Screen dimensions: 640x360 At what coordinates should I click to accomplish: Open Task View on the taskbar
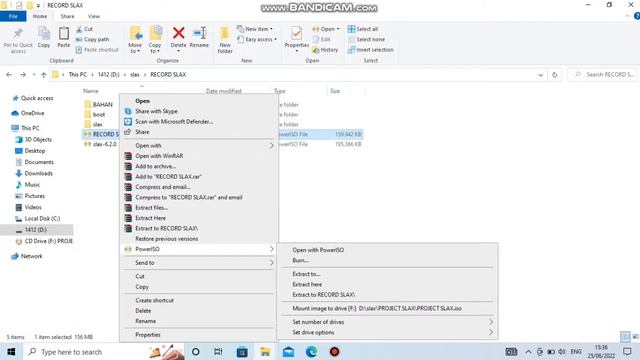tap(218, 352)
